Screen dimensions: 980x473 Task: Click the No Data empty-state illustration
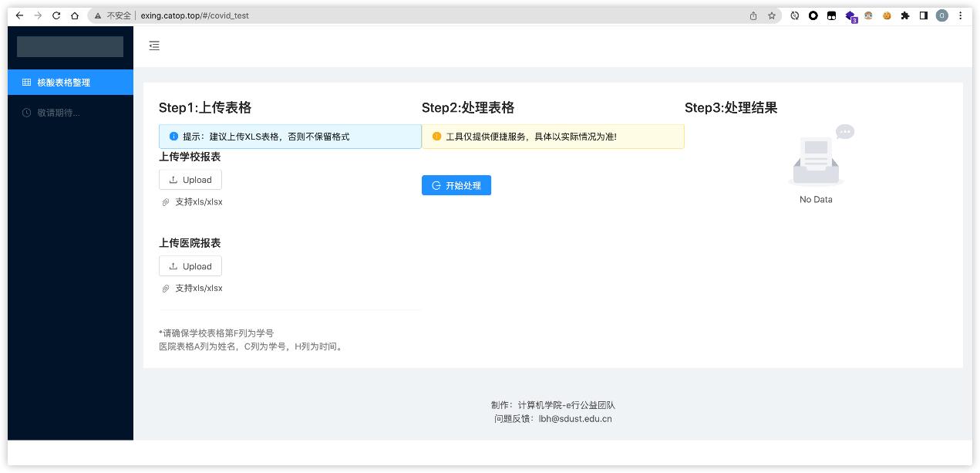(x=817, y=159)
